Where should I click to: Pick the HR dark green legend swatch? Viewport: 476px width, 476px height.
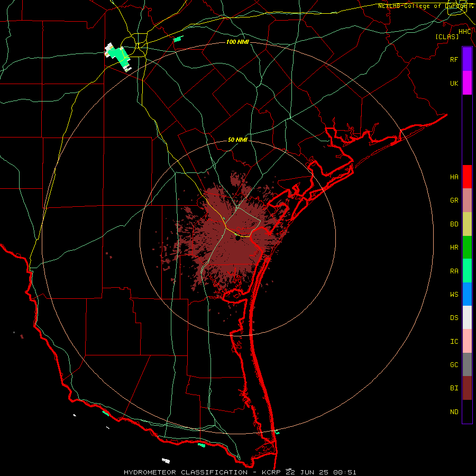tap(467, 247)
